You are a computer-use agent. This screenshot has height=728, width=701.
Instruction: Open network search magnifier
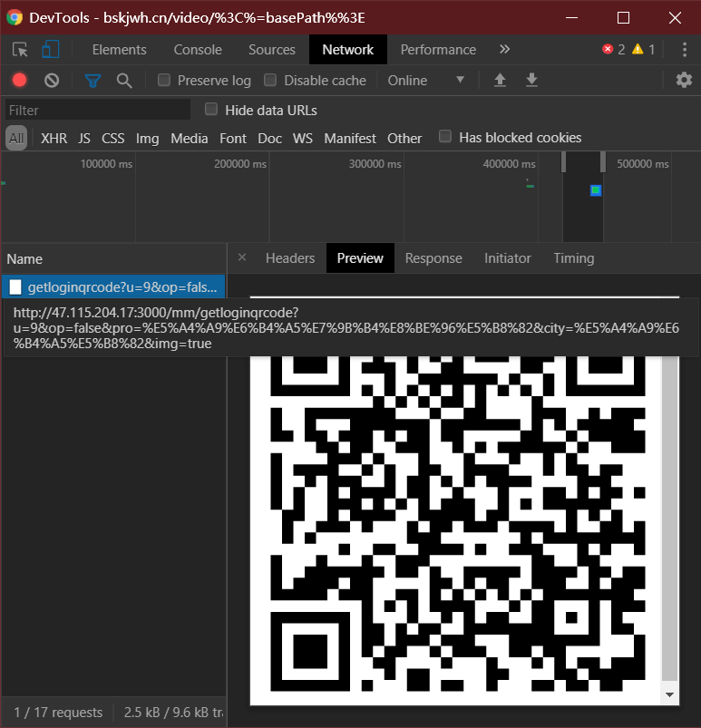(x=124, y=81)
